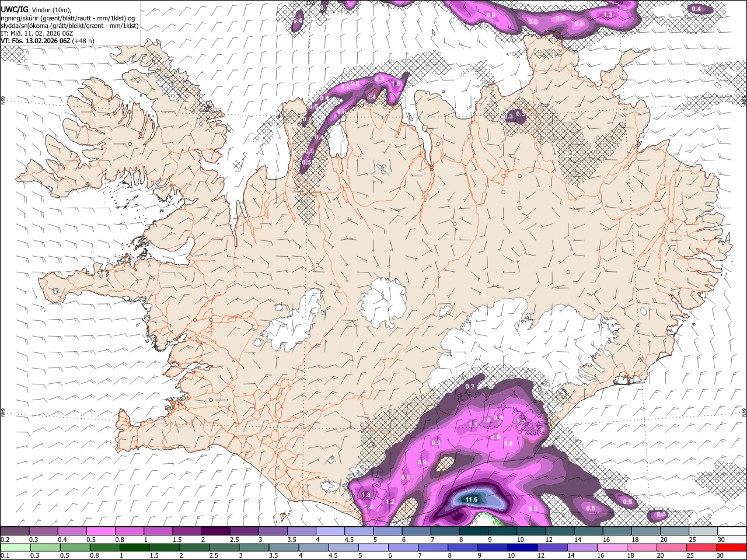This screenshot has width=747, height=560.
Task: Select dark teal swatch between 8 and 9
Action: 474,531
